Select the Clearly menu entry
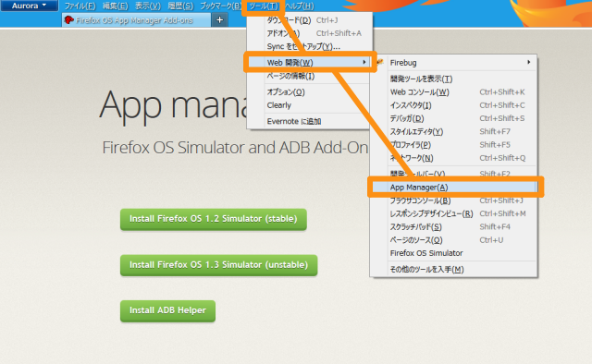Screen dimensions: 592x364 click(x=310, y=105)
